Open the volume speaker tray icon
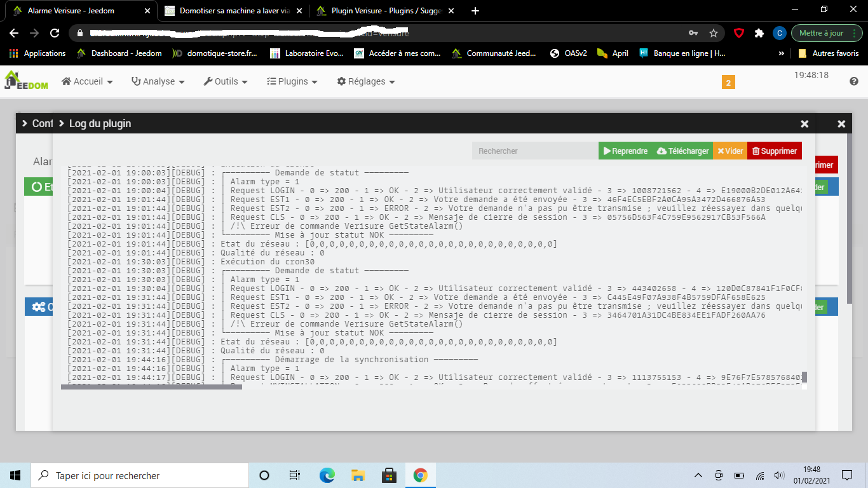The width and height of the screenshot is (868, 488). (x=780, y=475)
